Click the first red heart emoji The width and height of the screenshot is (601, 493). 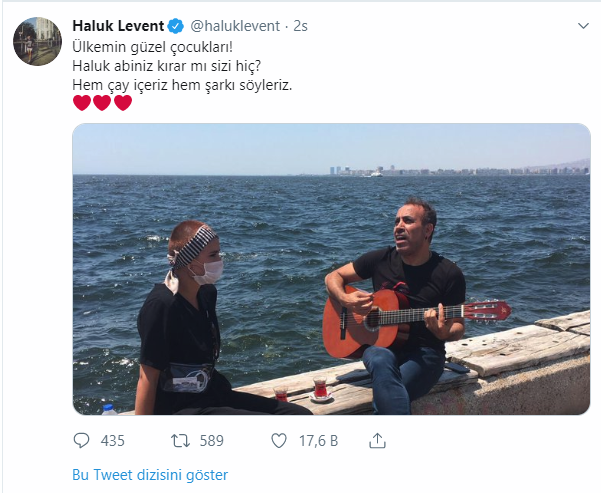point(82,103)
